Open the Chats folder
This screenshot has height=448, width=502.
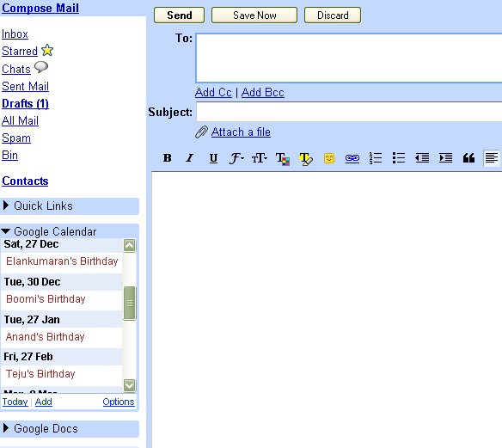(16, 69)
